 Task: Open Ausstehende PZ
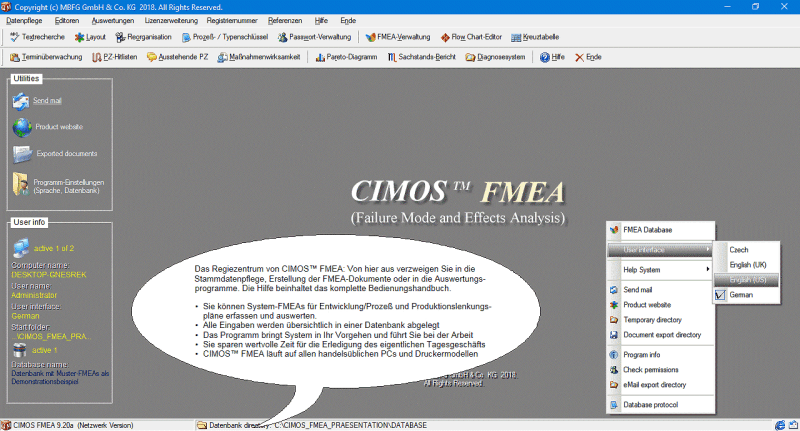click(x=178, y=57)
